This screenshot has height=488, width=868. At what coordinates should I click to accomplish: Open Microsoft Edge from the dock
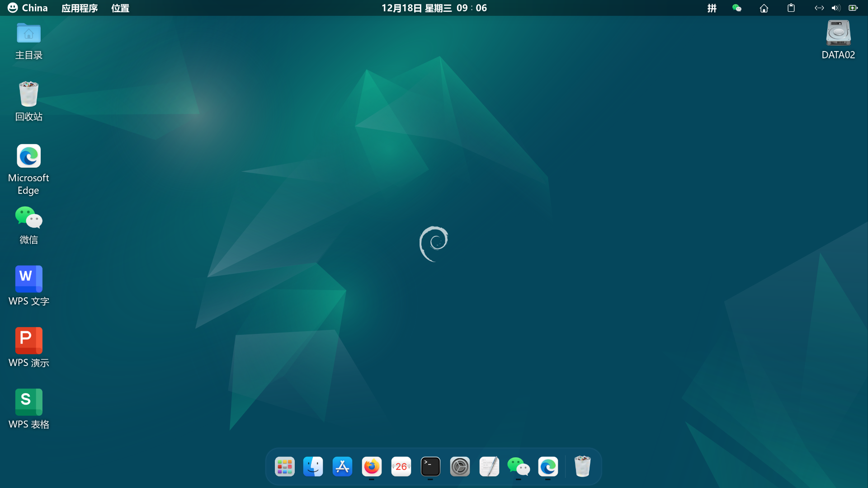[x=548, y=467]
